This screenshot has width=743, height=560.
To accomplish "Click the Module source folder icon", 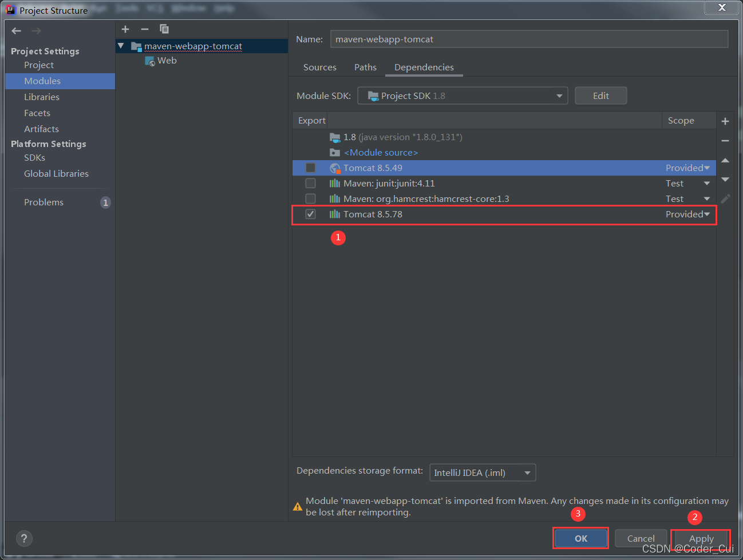I will (x=335, y=153).
